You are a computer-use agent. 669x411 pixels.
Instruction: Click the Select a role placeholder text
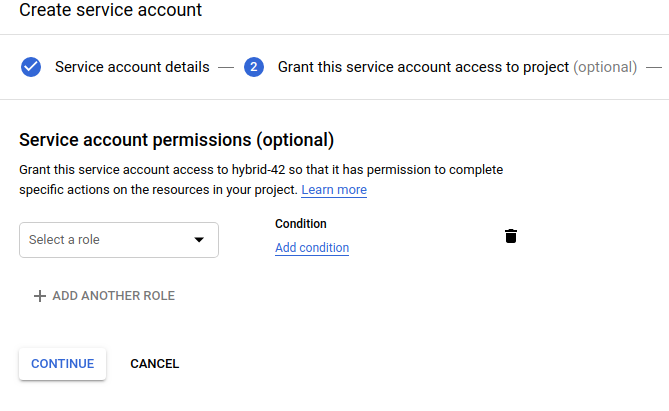coord(64,240)
